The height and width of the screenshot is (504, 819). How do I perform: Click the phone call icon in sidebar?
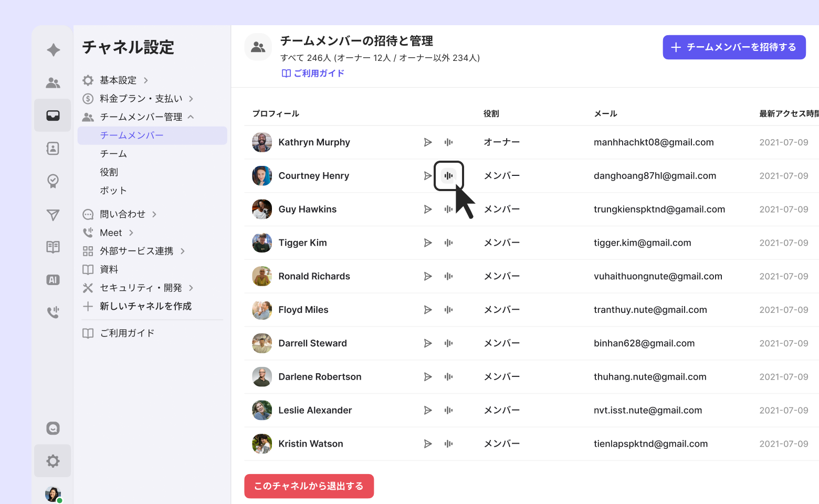click(53, 312)
